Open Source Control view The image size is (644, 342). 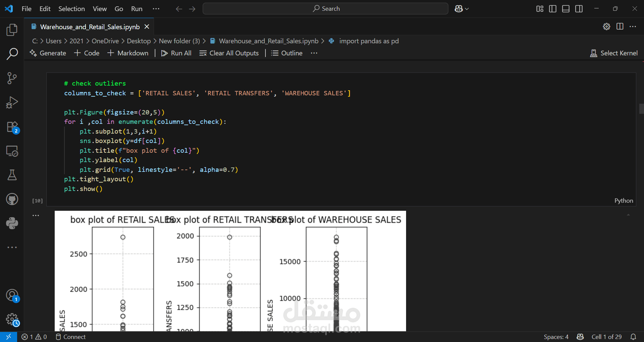(x=12, y=78)
